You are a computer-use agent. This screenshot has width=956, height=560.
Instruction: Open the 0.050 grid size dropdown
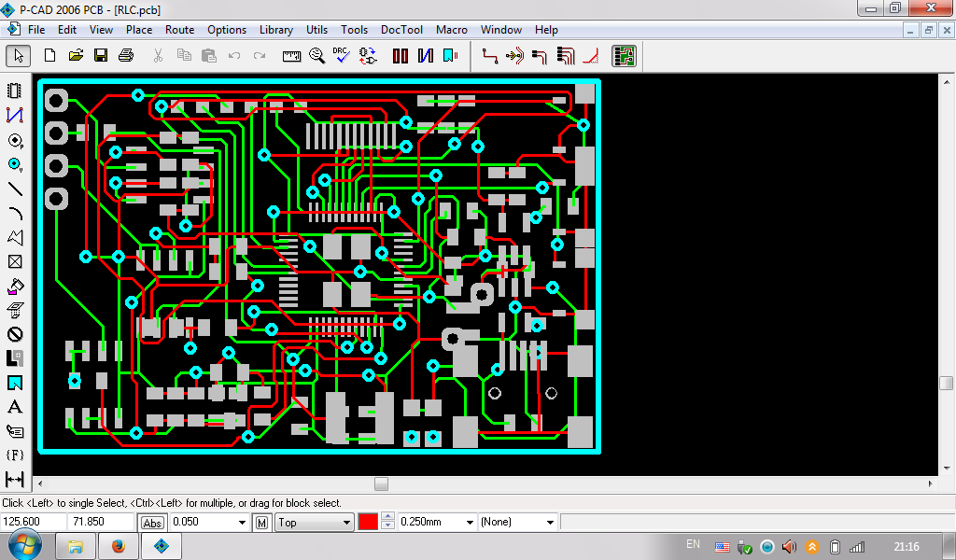[x=243, y=523]
